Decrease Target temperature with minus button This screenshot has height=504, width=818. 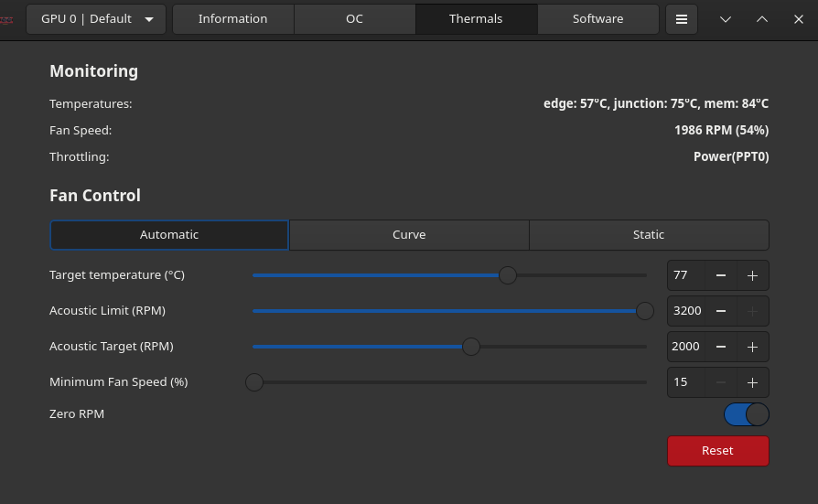(721, 275)
